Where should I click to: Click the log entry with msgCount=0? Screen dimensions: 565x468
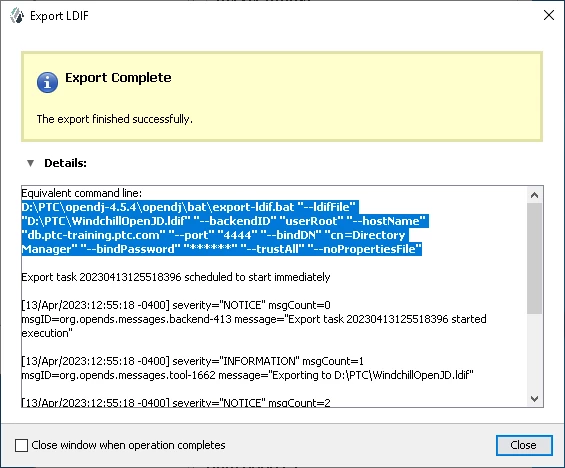(176, 305)
